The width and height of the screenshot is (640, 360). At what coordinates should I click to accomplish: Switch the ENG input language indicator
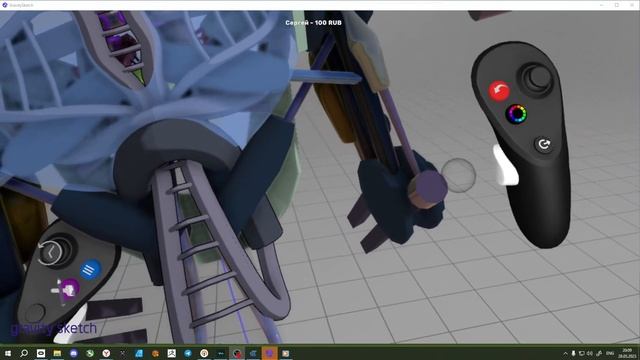610,353
